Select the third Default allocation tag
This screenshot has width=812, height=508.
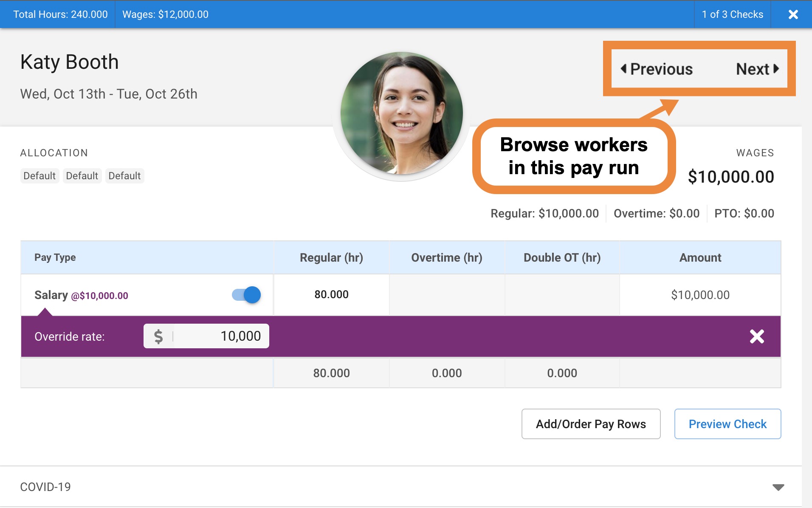pyautogui.click(x=124, y=176)
